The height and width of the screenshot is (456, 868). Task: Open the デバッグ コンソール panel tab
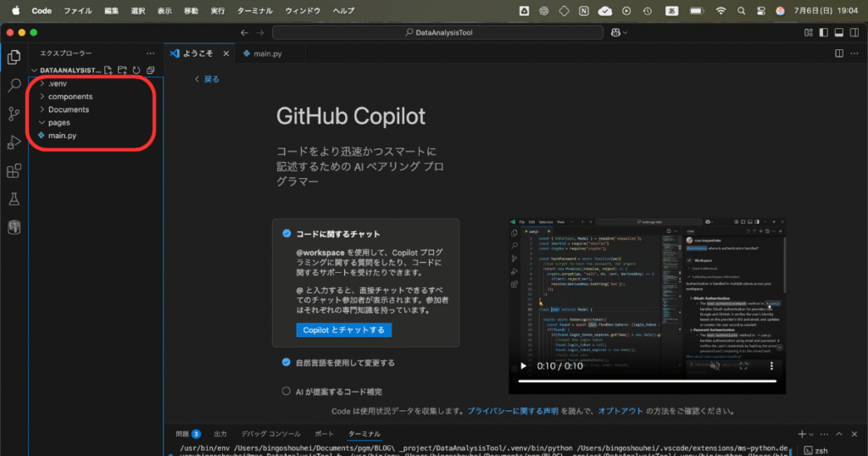pyautogui.click(x=270, y=434)
